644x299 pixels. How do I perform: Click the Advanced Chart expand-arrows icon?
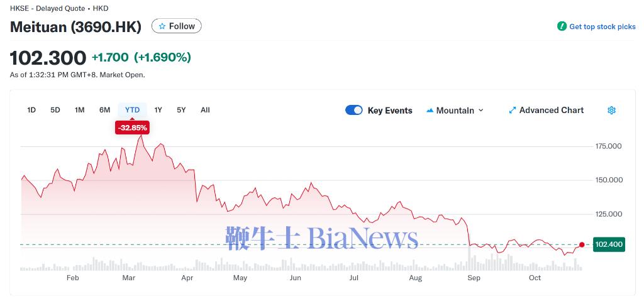[x=513, y=111]
